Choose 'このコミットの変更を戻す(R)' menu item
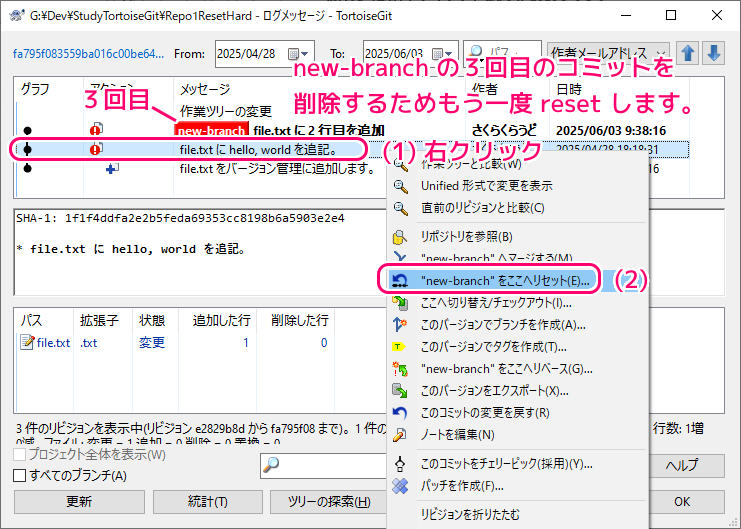This screenshot has height=529, width=741. [x=517, y=413]
